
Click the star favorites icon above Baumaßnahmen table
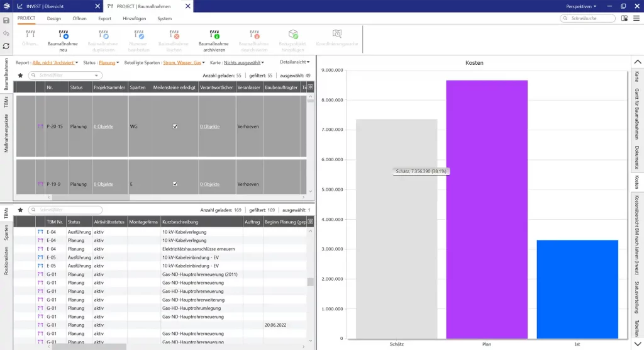[x=20, y=75]
